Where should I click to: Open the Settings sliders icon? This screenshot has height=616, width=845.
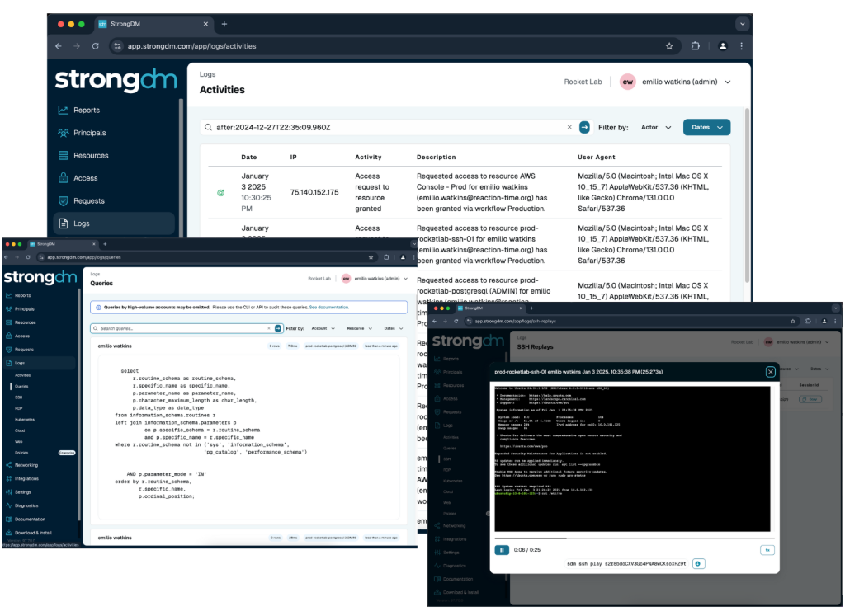(x=7, y=493)
